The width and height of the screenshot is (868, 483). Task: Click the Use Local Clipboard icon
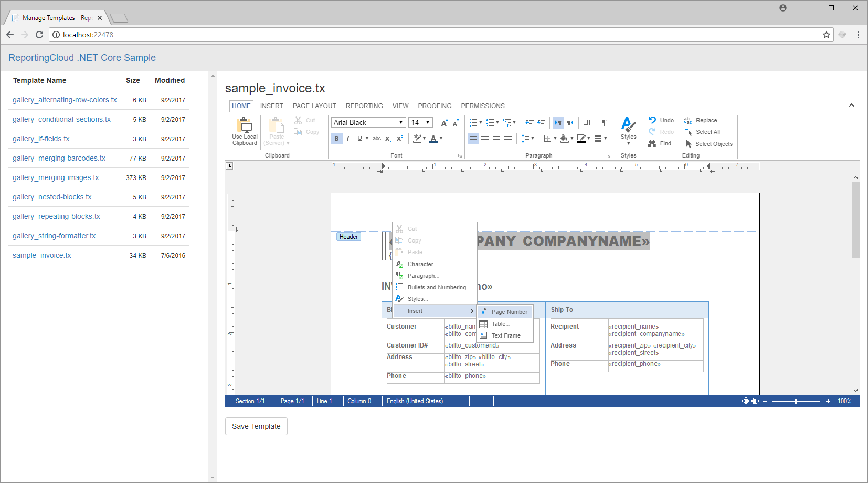coord(245,125)
